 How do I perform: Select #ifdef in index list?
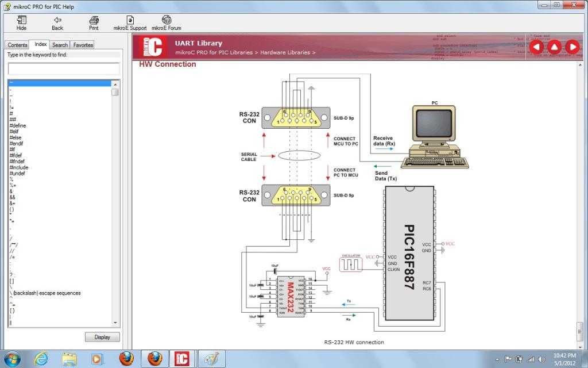(16, 155)
